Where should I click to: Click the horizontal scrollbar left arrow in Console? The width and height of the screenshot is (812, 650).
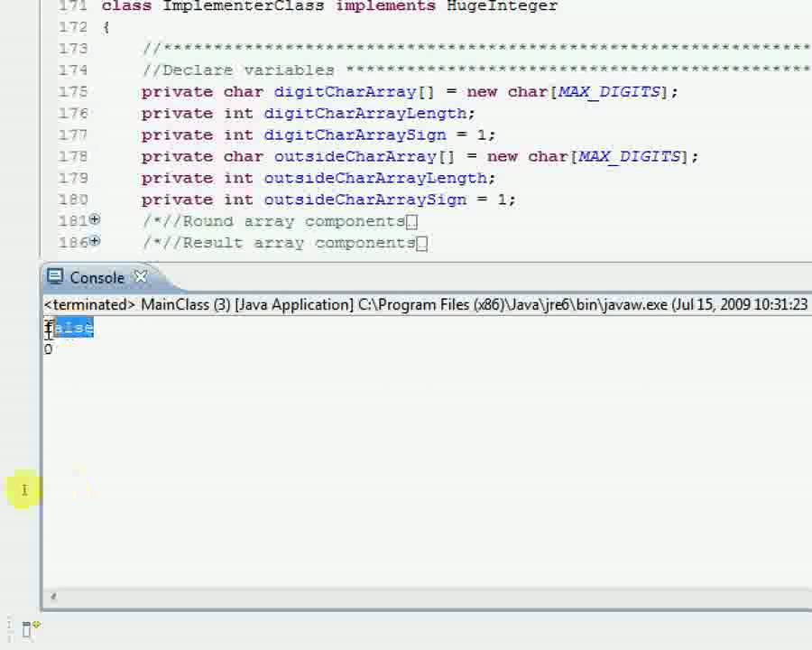click(x=53, y=597)
